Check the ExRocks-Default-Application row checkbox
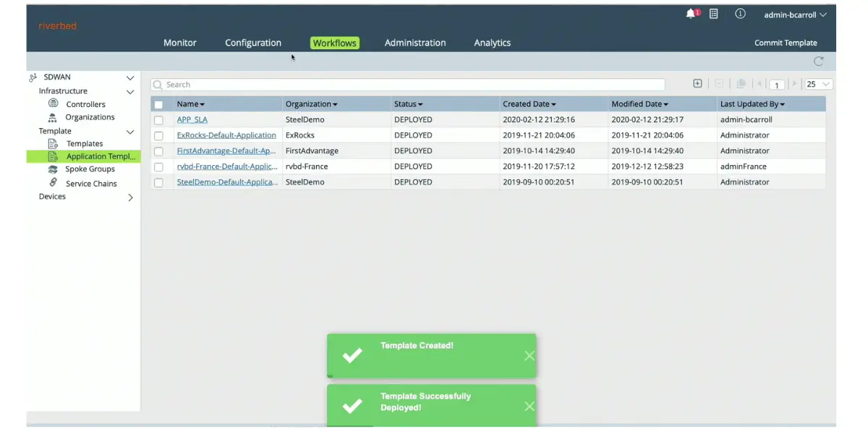Screen dimensions: 868x434 tap(158, 135)
